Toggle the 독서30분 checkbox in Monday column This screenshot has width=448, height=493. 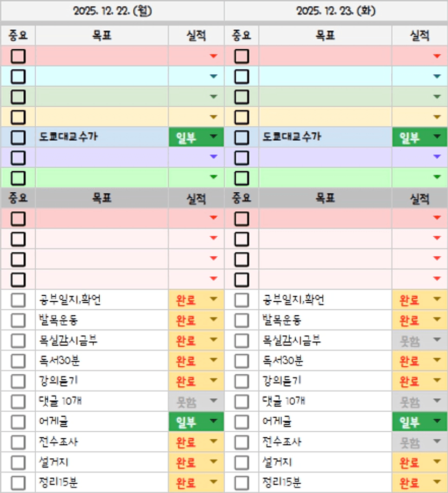coord(18,361)
